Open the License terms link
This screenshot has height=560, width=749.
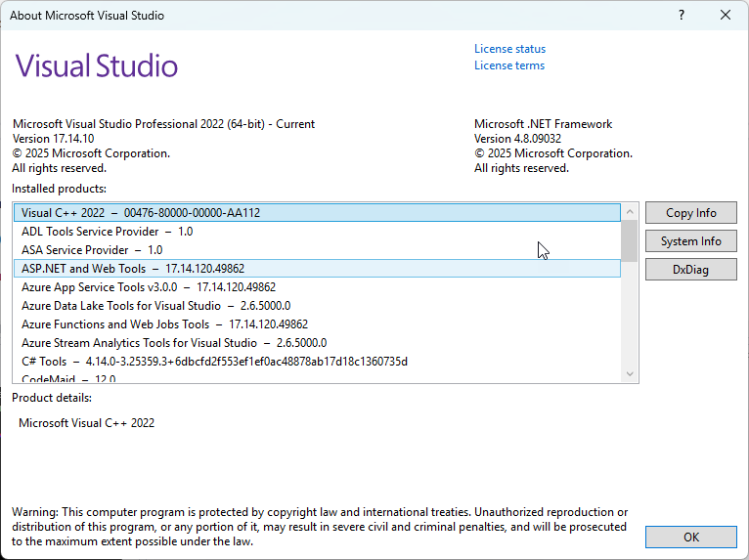[509, 65]
